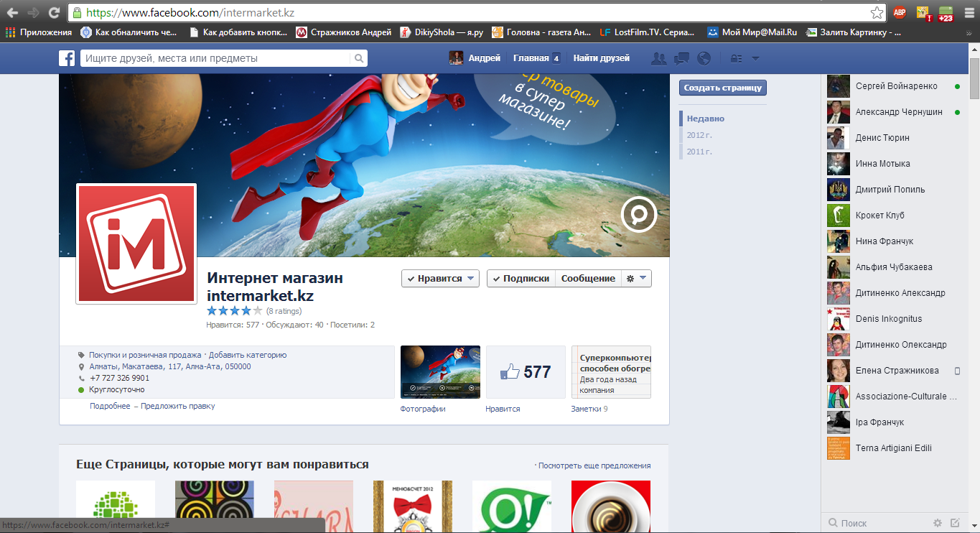
Task: Open the Заметки notes tile
Action: [611, 372]
